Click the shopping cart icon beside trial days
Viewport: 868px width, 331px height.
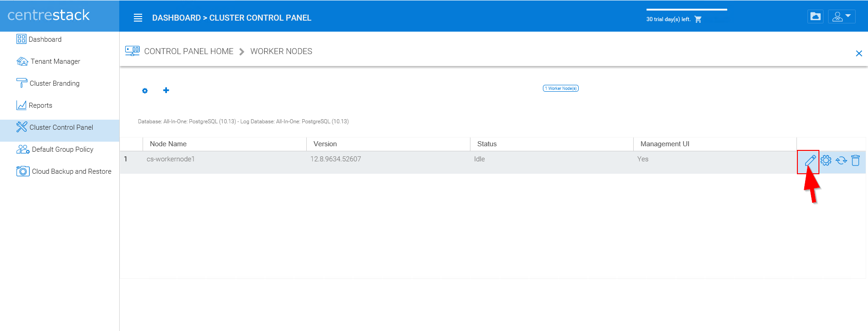pyautogui.click(x=698, y=19)
